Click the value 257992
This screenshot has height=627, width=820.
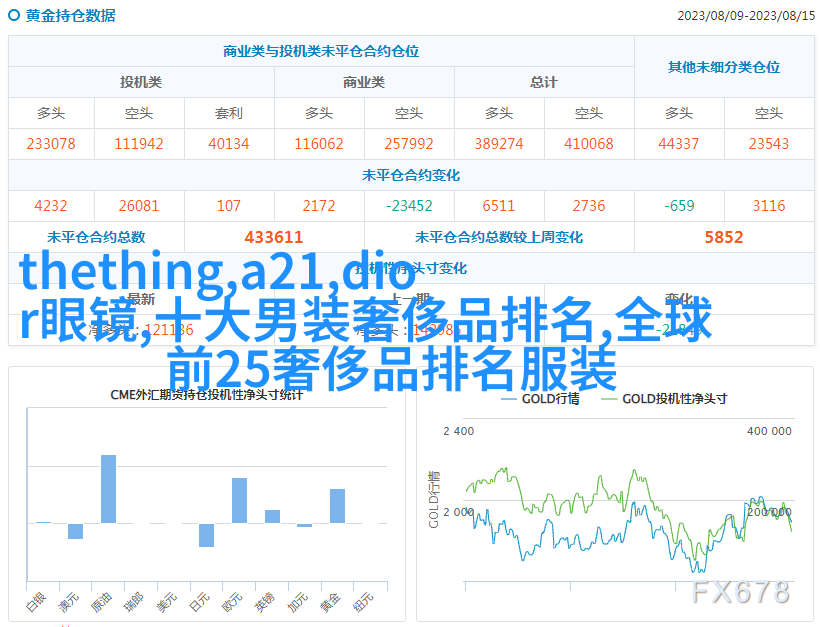coord(408,144)
